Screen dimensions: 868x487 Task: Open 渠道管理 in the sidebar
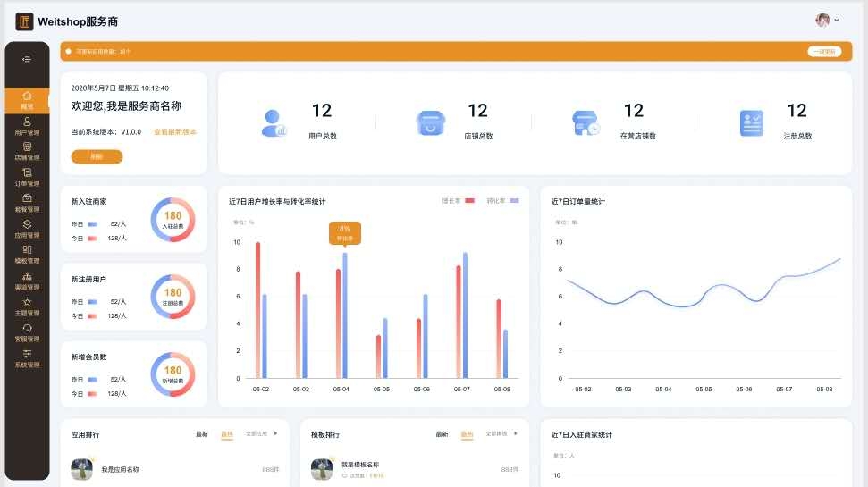click(x=27, y=281)
